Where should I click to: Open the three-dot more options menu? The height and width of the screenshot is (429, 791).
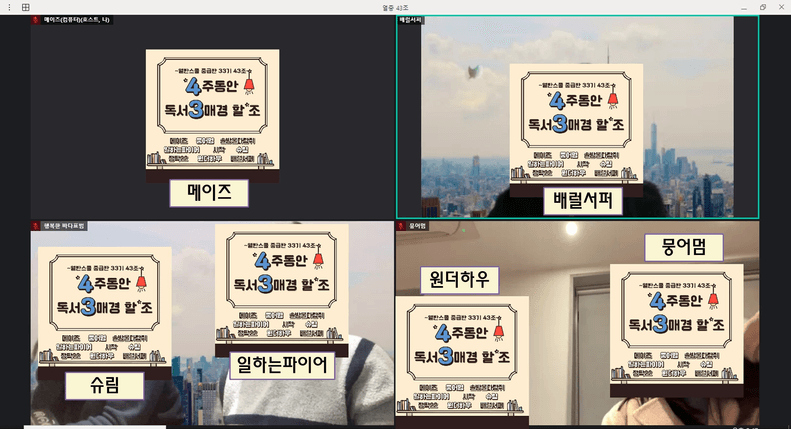[9, 7]
